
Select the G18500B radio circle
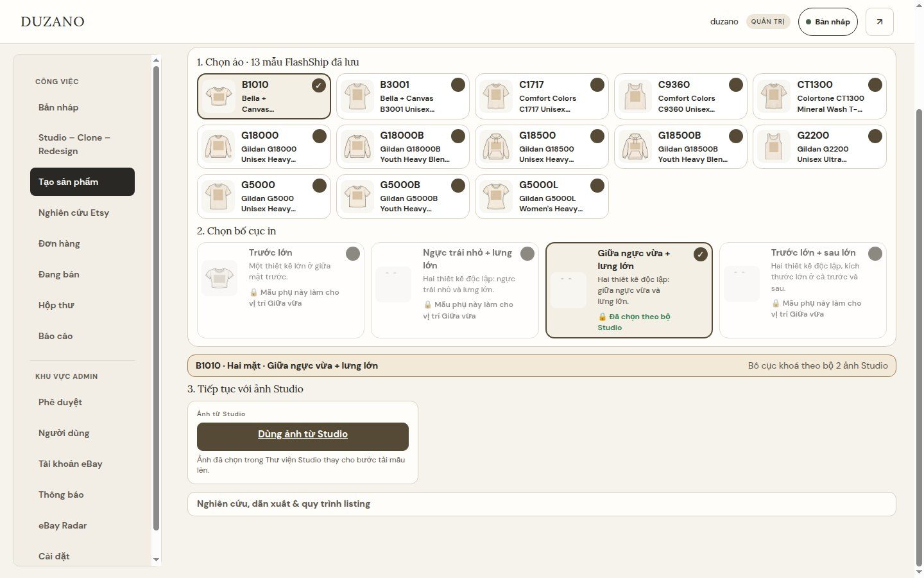tap(736, 136)
